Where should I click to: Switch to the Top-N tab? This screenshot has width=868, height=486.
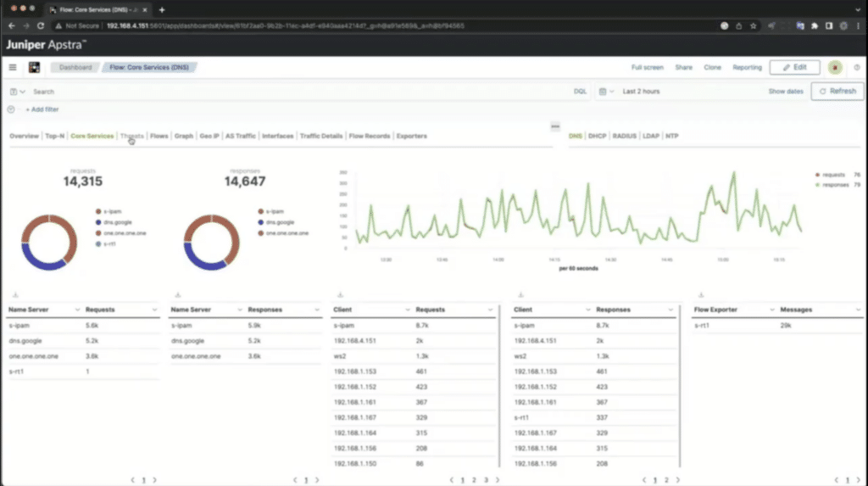(x=55, y=136)
